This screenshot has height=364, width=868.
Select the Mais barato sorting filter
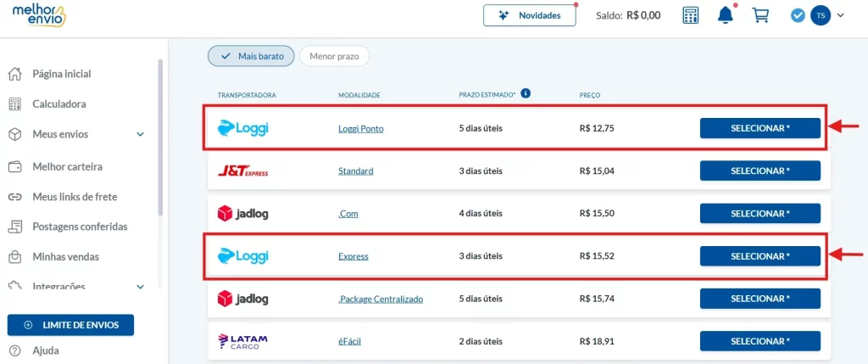251,56
